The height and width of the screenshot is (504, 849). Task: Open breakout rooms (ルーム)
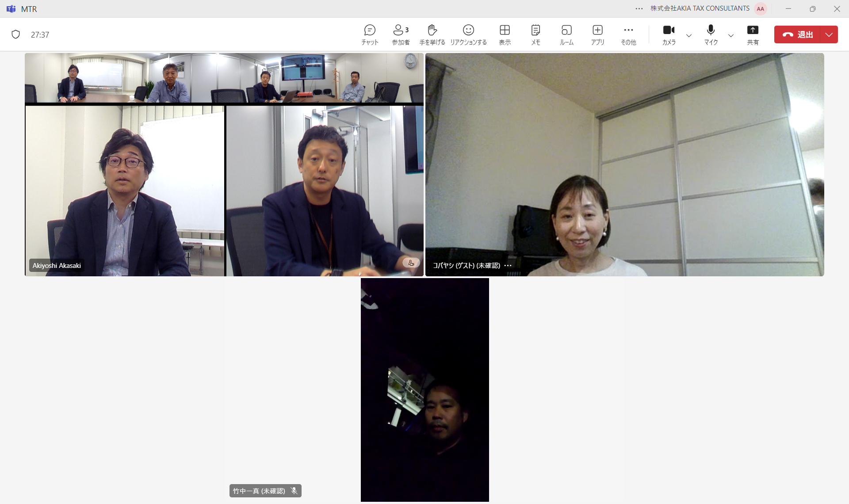click(566, 35)
